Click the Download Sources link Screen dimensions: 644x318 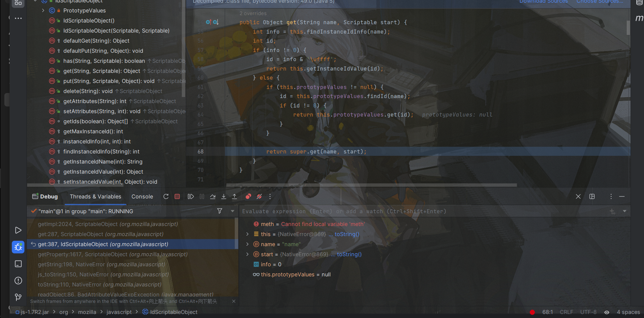pyautogui.click(x=544, y=2)
